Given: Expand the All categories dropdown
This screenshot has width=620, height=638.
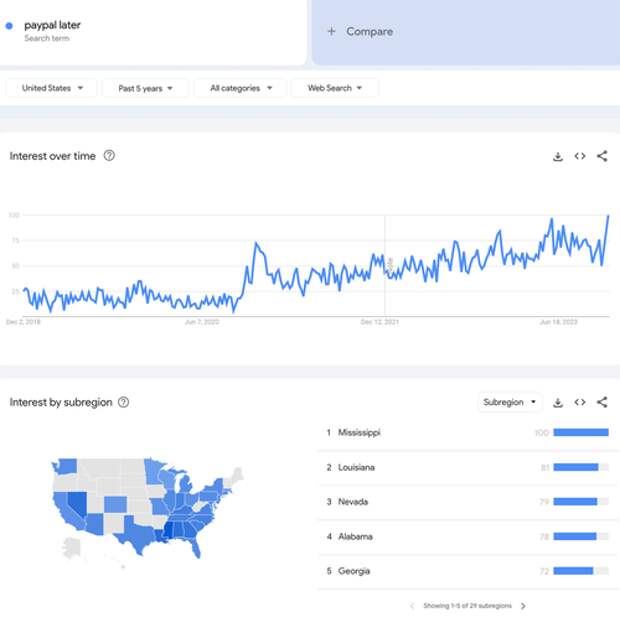Looking at the screenshot, I should [240, 88].
